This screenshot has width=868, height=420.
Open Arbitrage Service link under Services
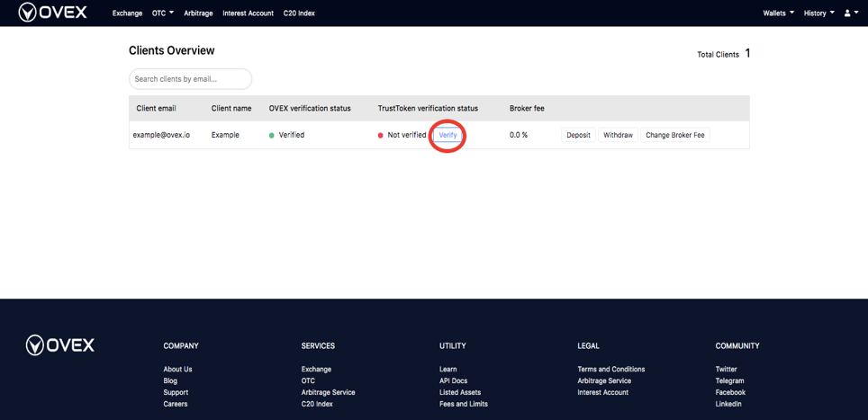329,392
